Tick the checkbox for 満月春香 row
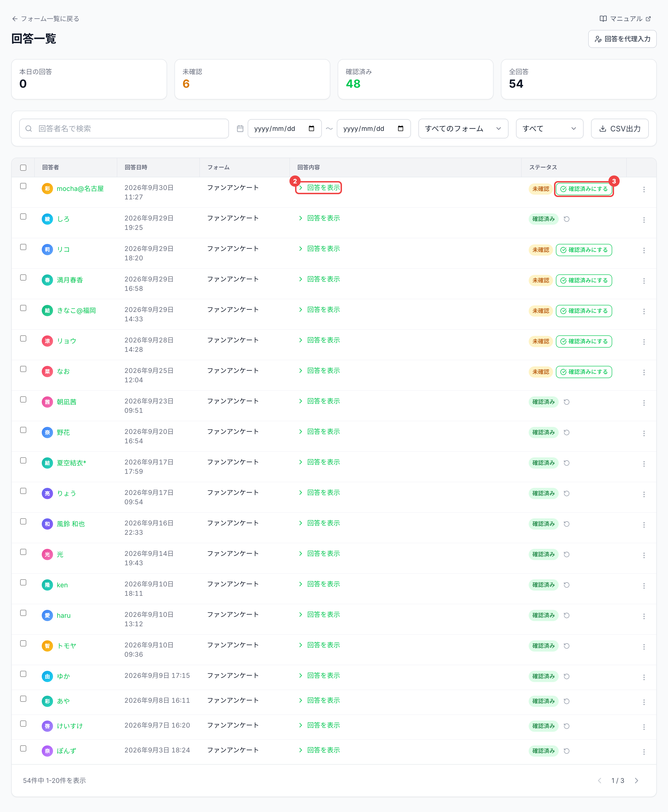Image resolution: width=668 pixels, height=812 pixels. coord(23,277)
